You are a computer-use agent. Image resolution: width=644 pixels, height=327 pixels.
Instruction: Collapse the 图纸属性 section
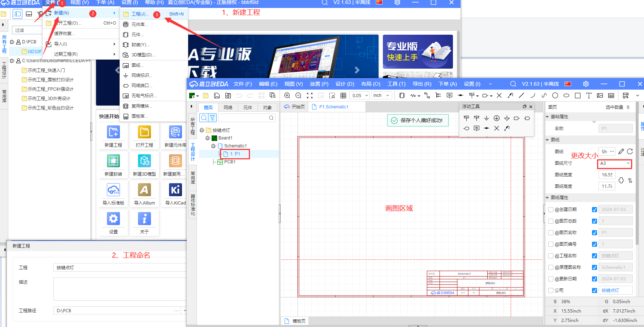tap(548, 198)
